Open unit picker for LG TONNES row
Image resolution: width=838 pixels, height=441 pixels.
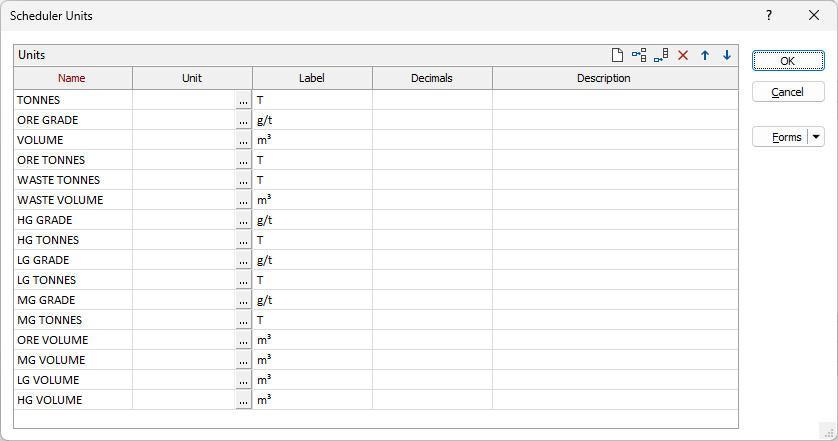[243, 280]
